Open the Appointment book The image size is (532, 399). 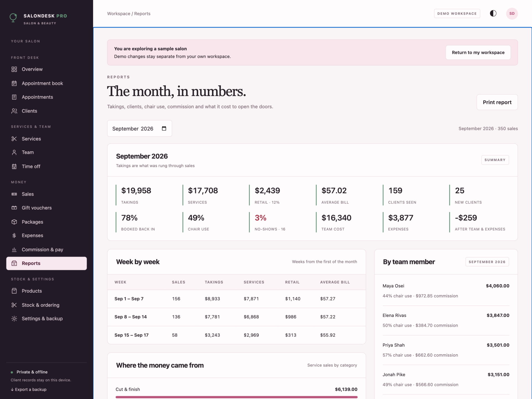click(x=47, y=83)
